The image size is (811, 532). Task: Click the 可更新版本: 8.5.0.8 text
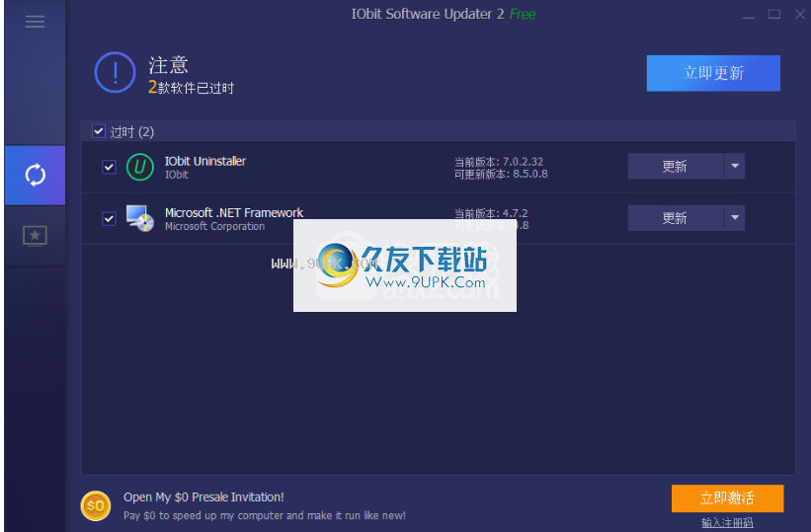[501, 175]
